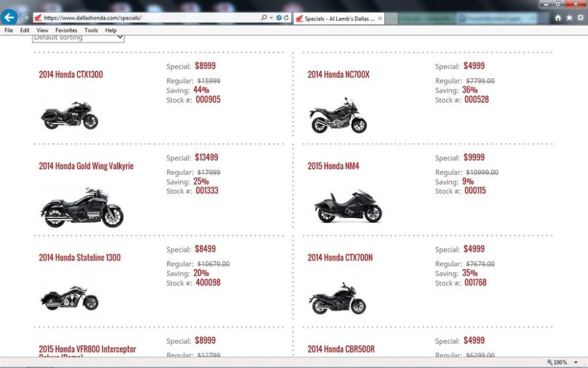Viewport: 588px width, 368px height.
Task: Open the 2014 Honda CTX1300 listing link
Action: pyautogui.click(x=71, y=75)
